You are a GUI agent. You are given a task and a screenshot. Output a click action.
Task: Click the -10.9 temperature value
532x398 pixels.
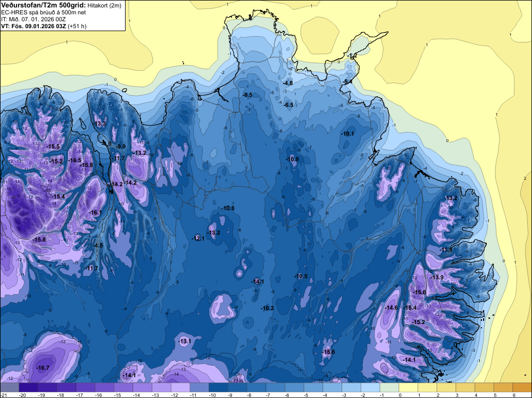[x=292, y=160]
